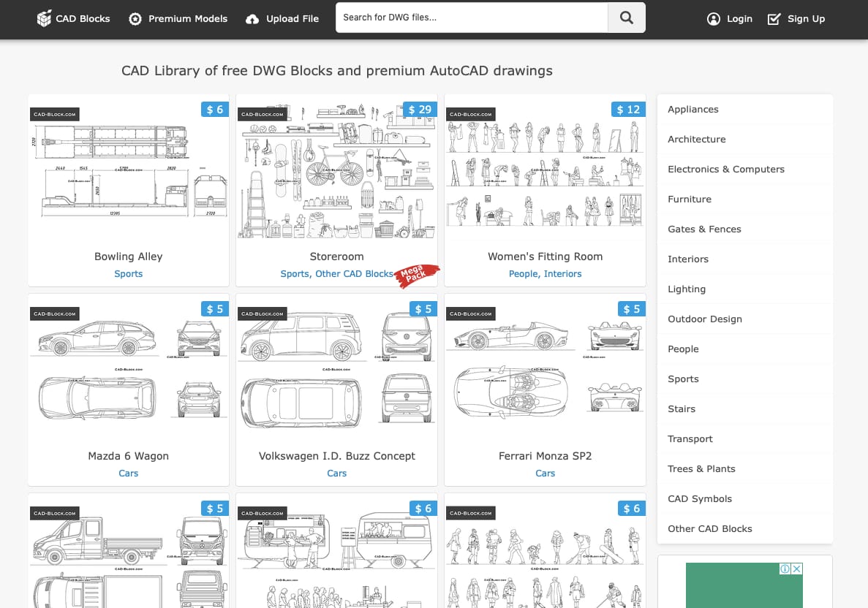This screenshot has width=868, height=608.
Task: Select Architecture in the category sidebar
Action: point(745,140)
